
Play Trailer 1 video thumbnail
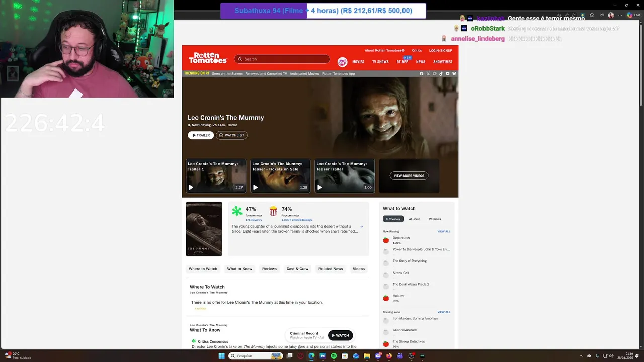coord(216,176)
